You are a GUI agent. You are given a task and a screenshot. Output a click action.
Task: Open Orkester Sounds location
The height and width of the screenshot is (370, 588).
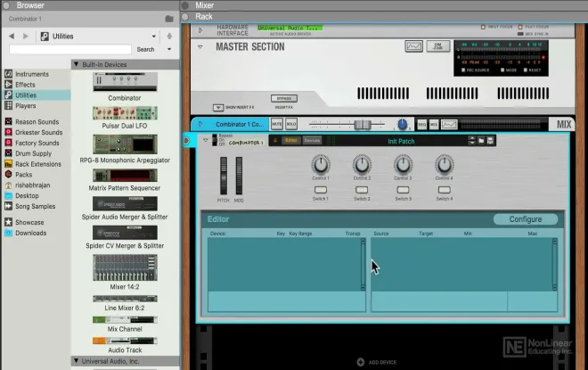tap(38, 133)
